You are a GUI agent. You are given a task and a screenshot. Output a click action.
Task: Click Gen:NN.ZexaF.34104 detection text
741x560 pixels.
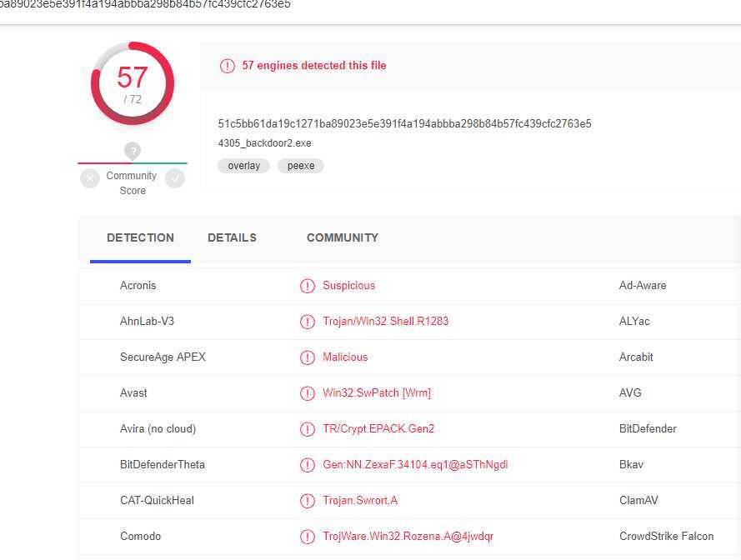click(x=415, y=464)
